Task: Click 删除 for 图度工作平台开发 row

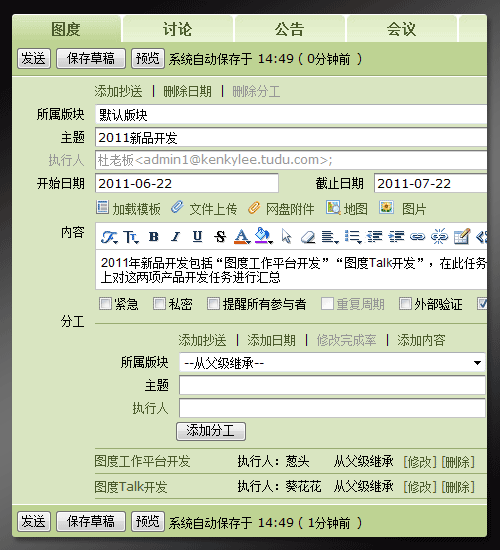Action: point(458,462)
